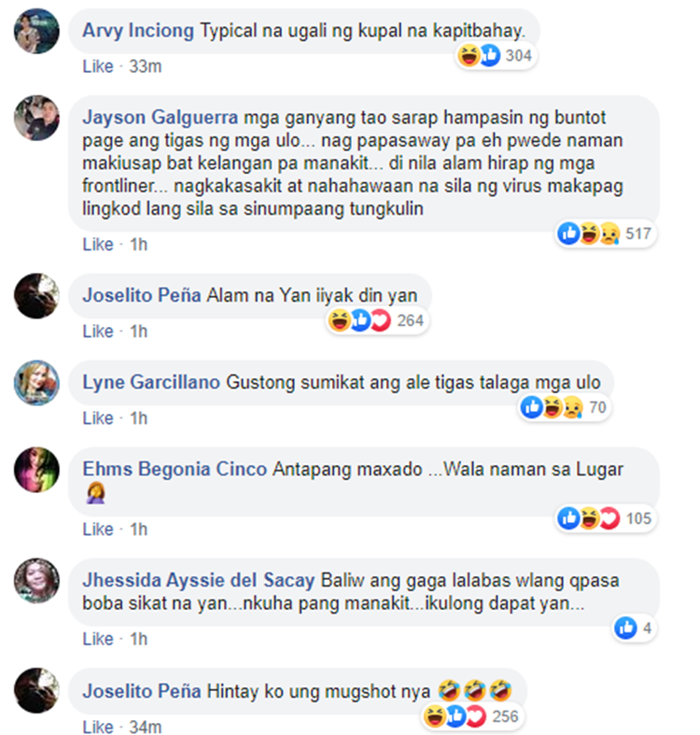Like Lyne Garcillano's comment
Image resolution: width=700 pixels, height=735 pixels.
point(98,418)
